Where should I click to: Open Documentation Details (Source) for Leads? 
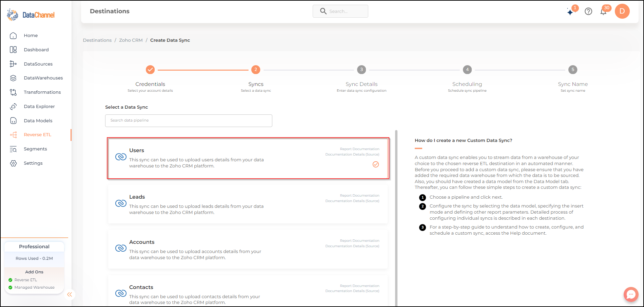tap(352, 201)
